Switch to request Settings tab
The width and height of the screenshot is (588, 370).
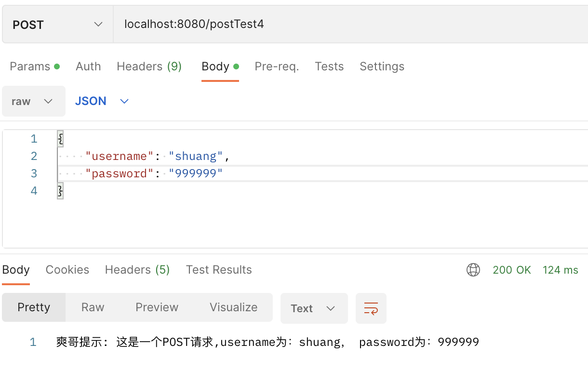pos(382,66)
